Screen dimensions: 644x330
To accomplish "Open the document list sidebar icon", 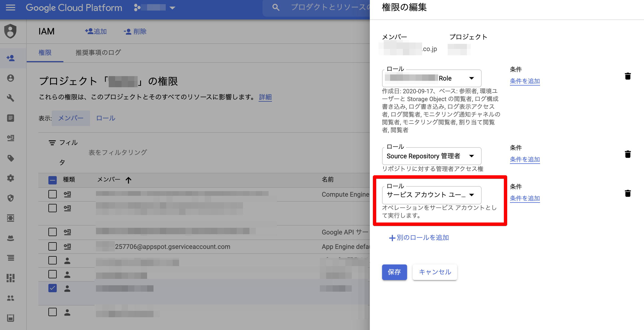I will tap(11, 118).
